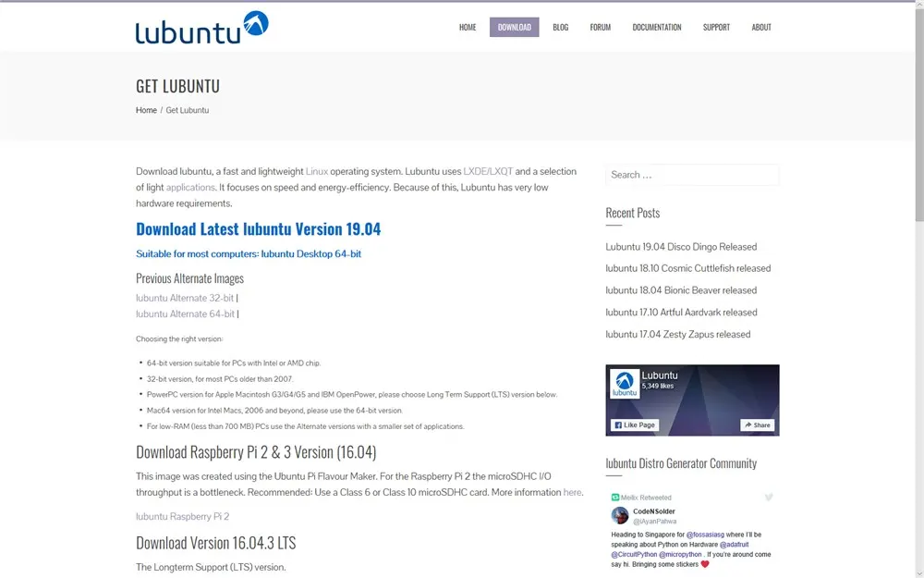Click the Lubuntu Facebook page logo thumbnail
924x578 pixels.
click(x=625, y=384)
